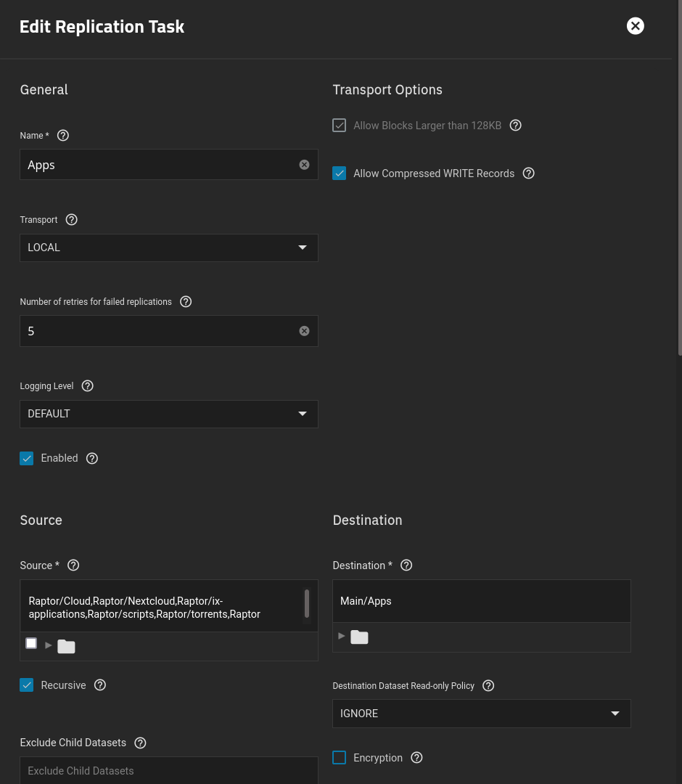Open Read-only Policy help icon
Viewport: 682px width, 784px height.
(488, 686)
